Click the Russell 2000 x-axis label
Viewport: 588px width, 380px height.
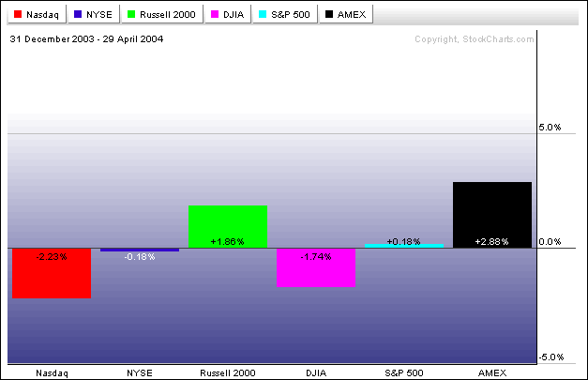coord(228,372)
